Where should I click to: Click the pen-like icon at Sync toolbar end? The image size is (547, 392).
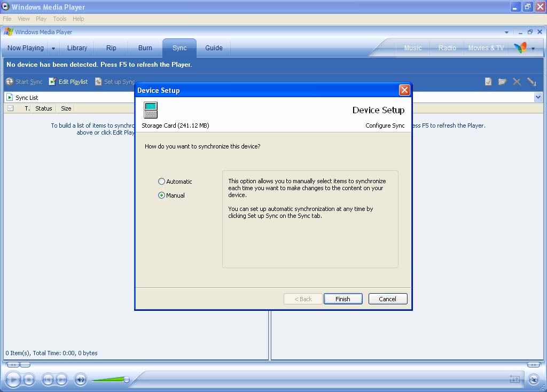point(532,82)
